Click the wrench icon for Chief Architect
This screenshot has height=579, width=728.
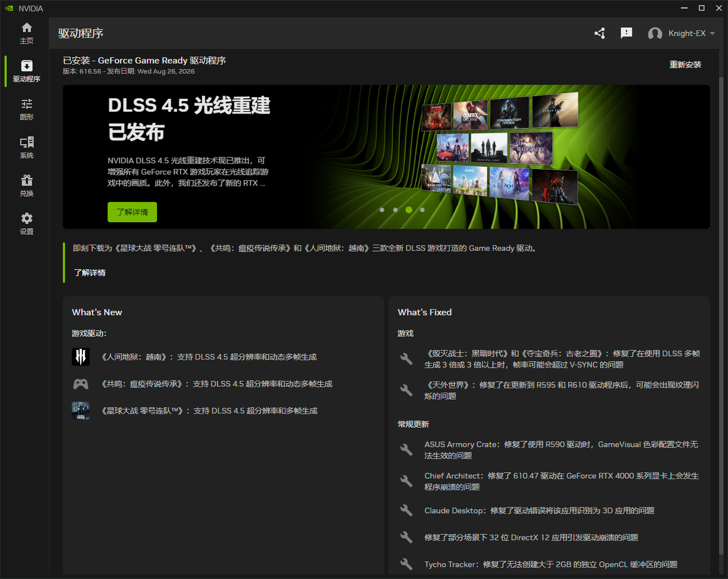pos(406,481)
